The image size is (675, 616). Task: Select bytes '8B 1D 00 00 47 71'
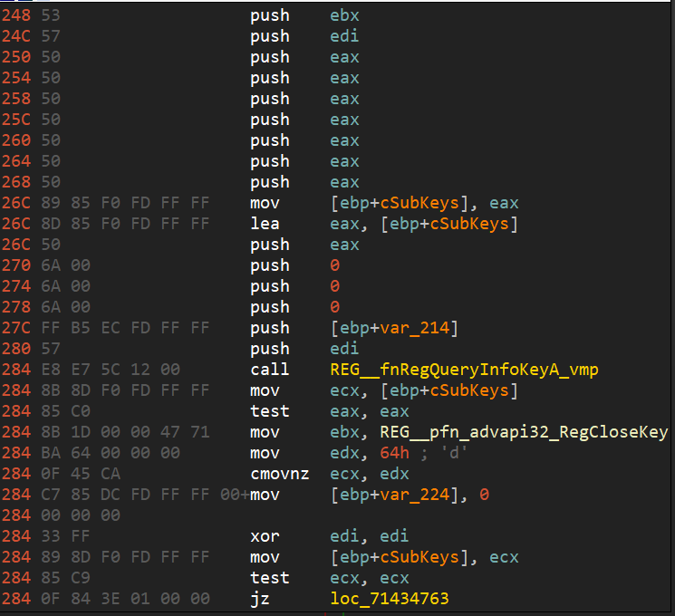point(125,432)
